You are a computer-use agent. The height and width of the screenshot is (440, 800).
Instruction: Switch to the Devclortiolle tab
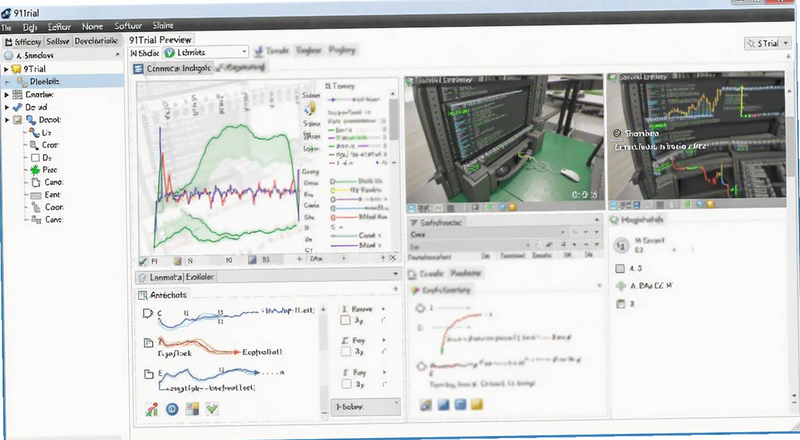coord(96,41)
